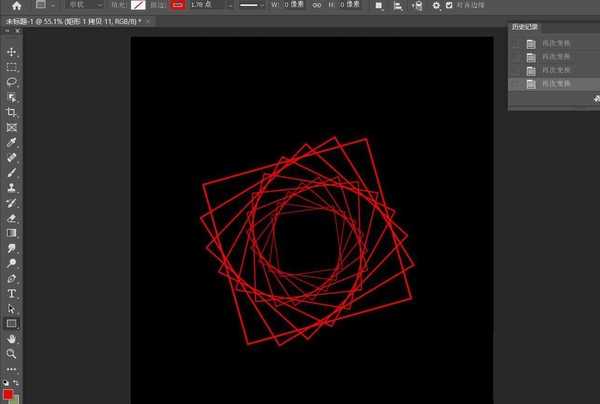Select the Horizontal Type tool
Image resolution: width=600 pixels, height=404 pixels.
click(11, 293)
